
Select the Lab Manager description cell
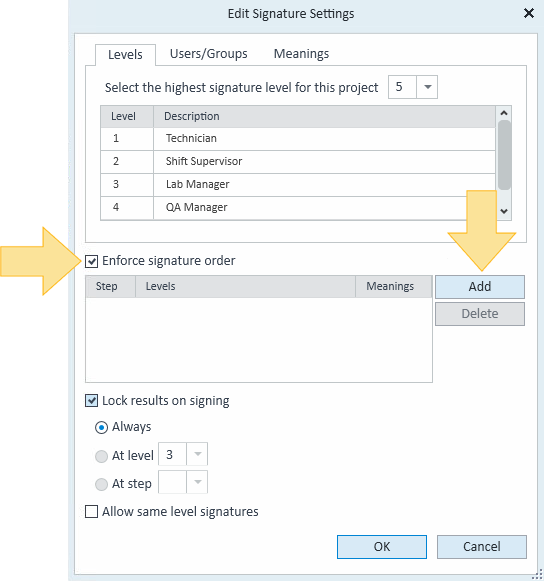click(324, 184)
